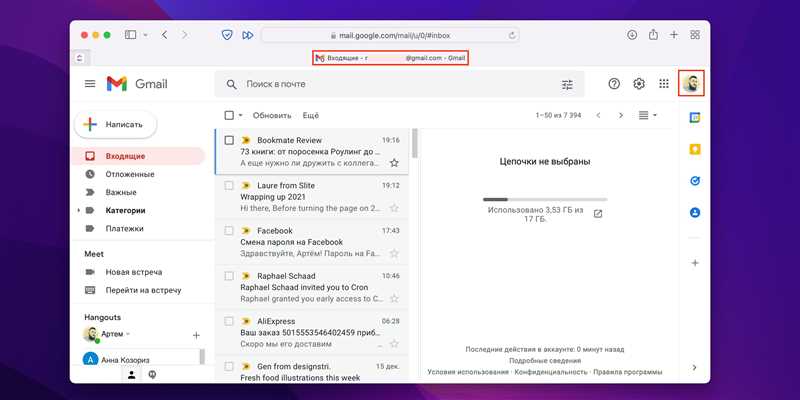Go to next page of emails
The height and width of the screenshot is (400, 800).
click(x=621, y=115)
